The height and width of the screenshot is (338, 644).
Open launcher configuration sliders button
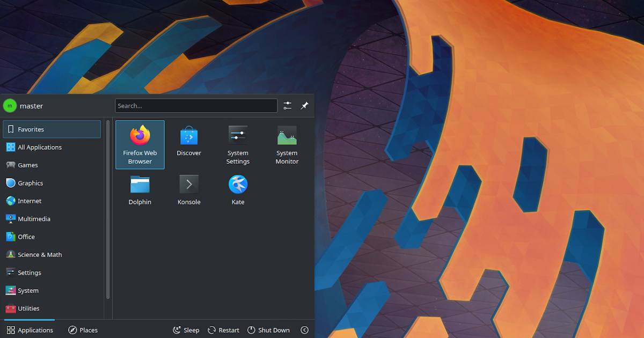(x=288, y=106)
